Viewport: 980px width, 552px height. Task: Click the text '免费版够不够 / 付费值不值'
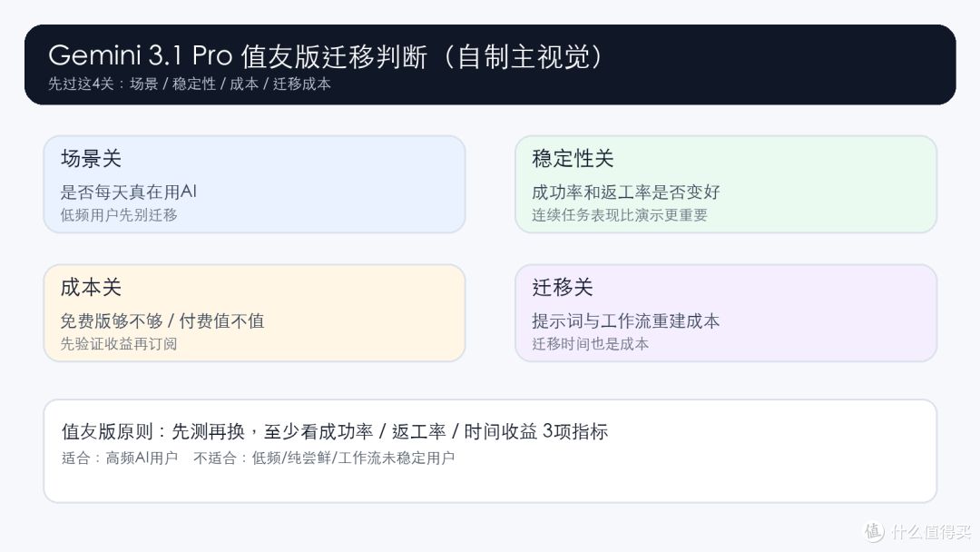pyautogui.click(x=162, y=320)
